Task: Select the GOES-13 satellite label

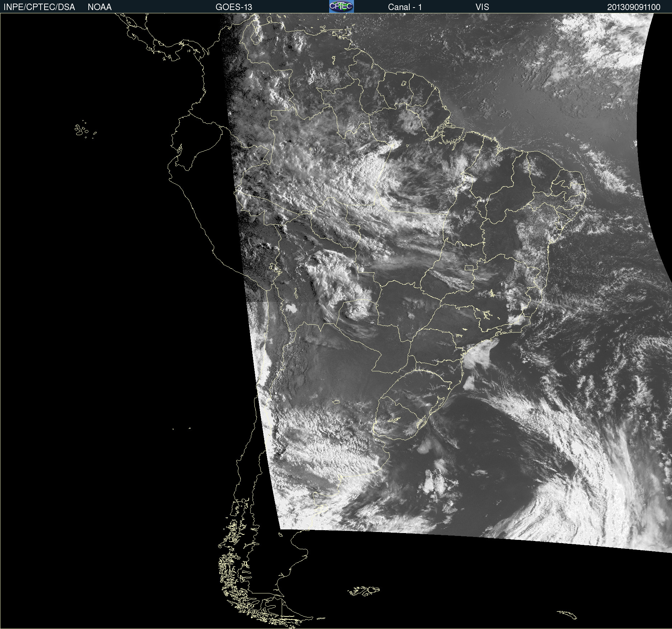Action: point(234,7)
